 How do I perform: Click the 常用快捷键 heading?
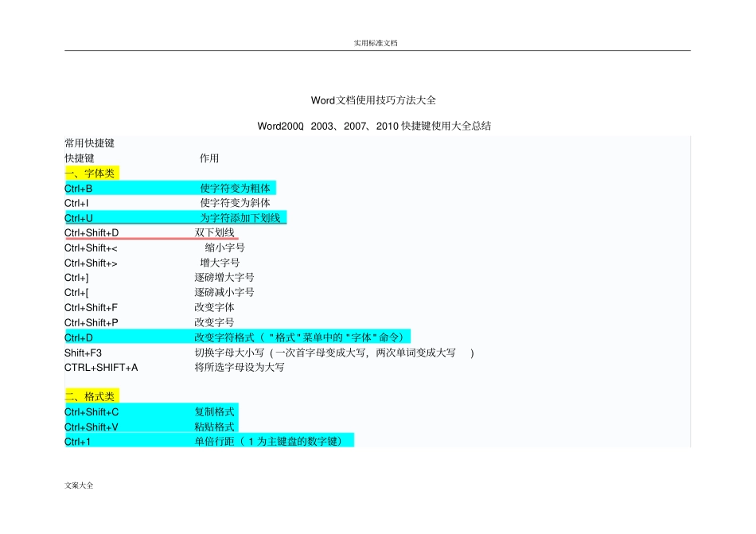89,143
